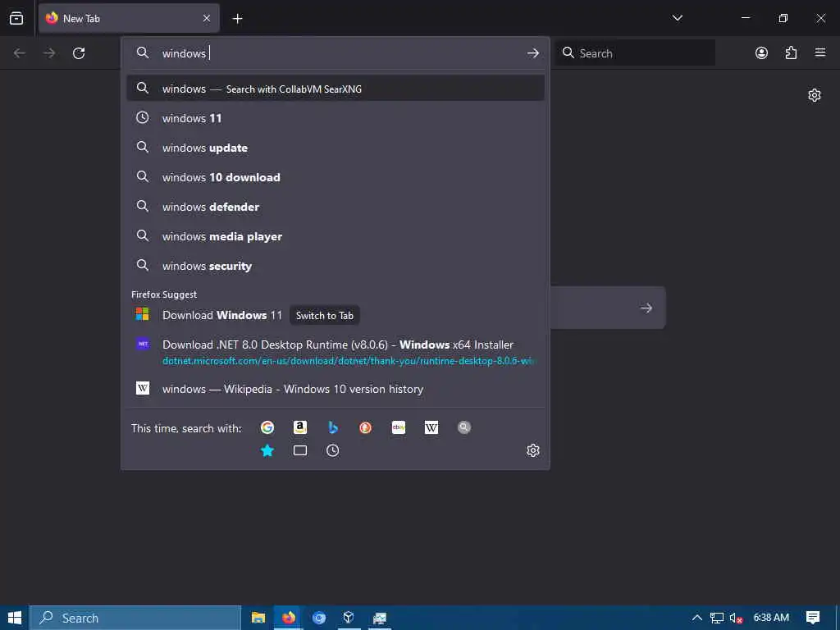840x630 pixels.
Task: Choose the windows 10 download suggestion
Action: coord(336,177)
